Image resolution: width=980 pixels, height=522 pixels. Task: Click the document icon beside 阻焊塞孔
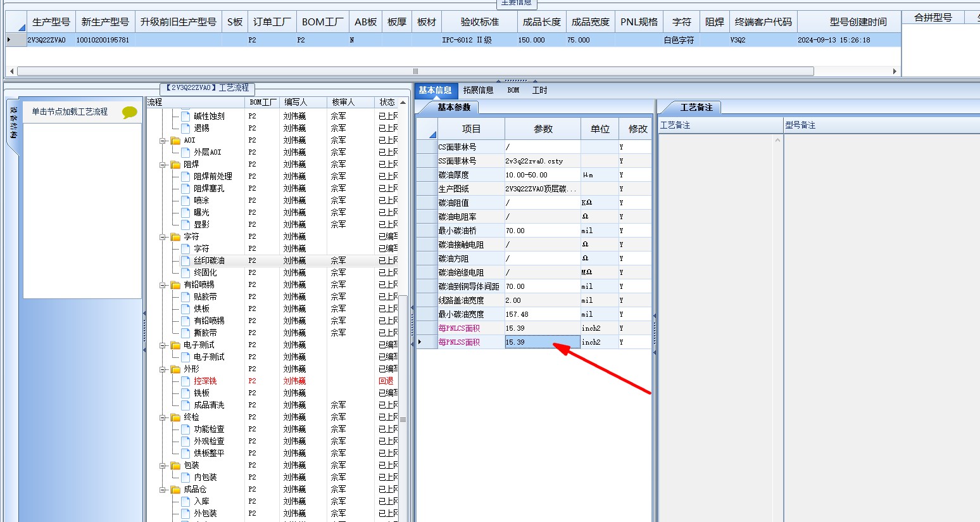point(185,189)
